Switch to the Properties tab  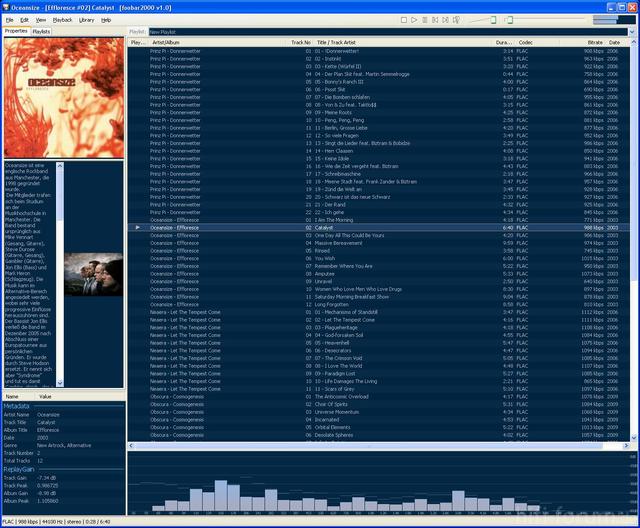[16, 31]
